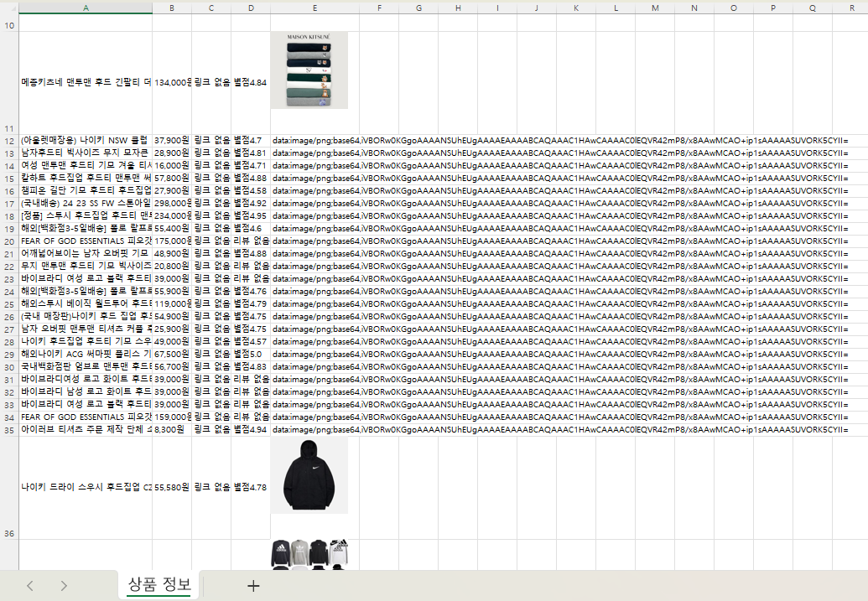Add a new sheet with the plus button
The image size is (868, 601).
click(253, 586)
